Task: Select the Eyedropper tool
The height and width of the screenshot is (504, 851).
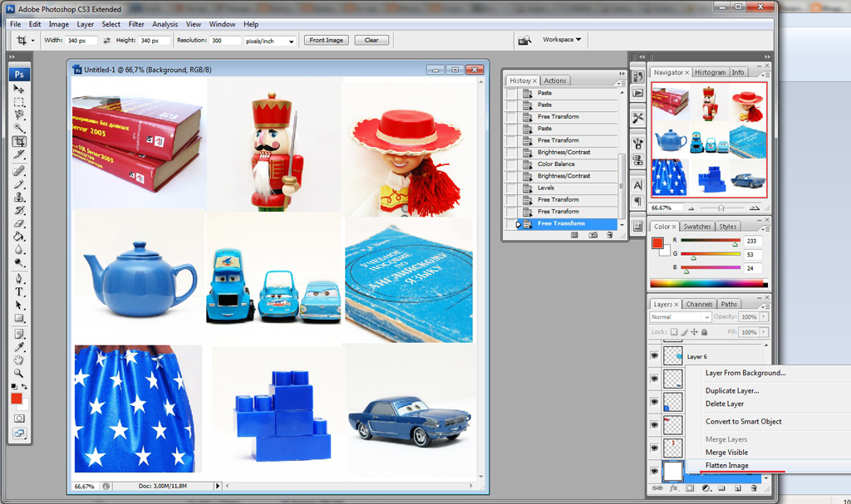Action: (19, 347)
